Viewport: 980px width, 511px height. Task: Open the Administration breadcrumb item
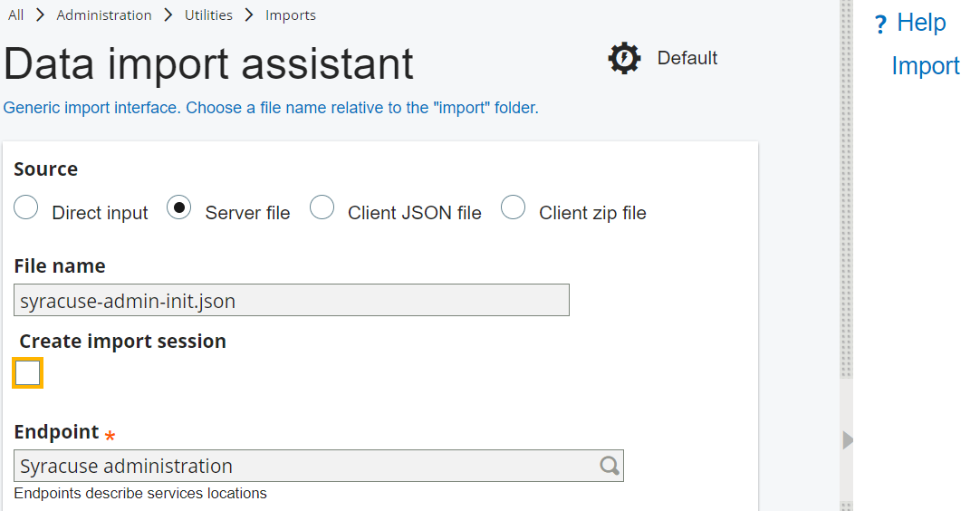click(104, 15)
